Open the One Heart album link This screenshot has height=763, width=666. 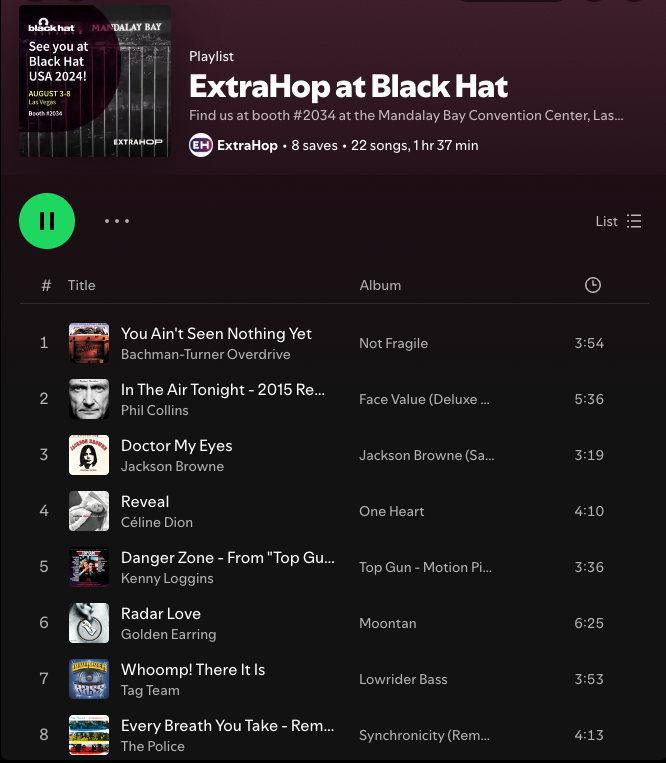(x=392, y=511)
